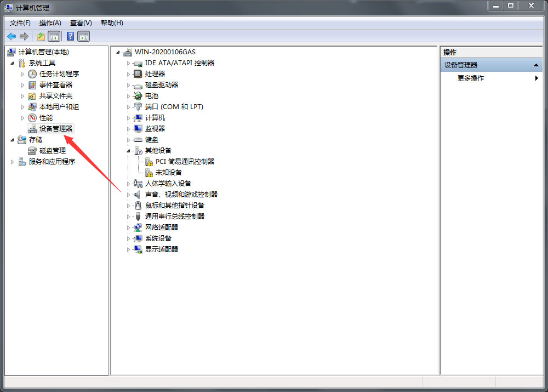This screenshot has height=392, width=548.
Task: Collapse the System Tools (系统工具) node
Action: pos(12,63)
